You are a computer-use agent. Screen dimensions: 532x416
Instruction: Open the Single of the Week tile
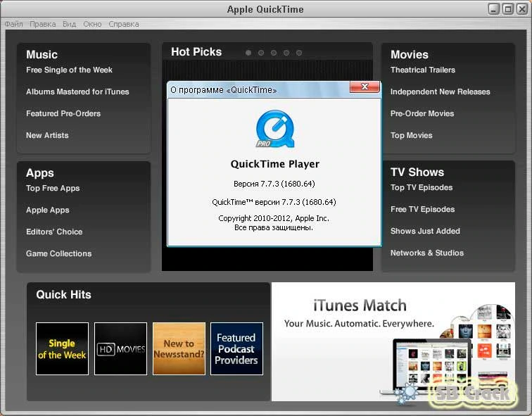click(62, 349)
